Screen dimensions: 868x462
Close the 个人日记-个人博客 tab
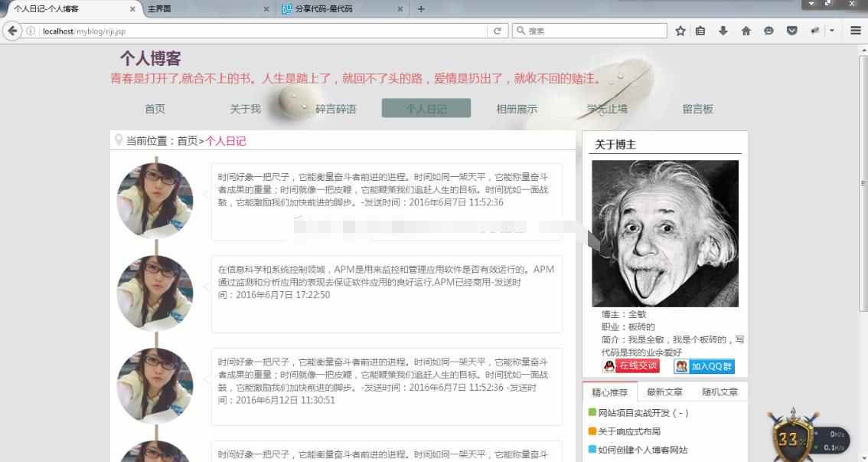(132, 9)
